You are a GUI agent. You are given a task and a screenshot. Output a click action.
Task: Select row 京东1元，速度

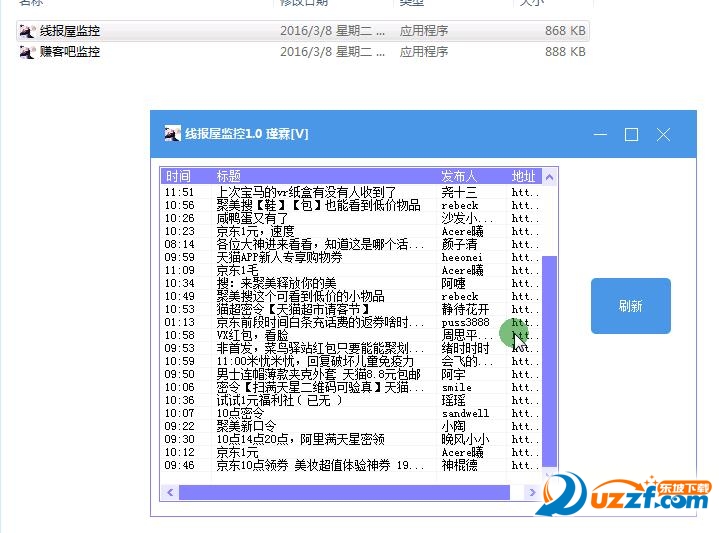coord(351,231)
